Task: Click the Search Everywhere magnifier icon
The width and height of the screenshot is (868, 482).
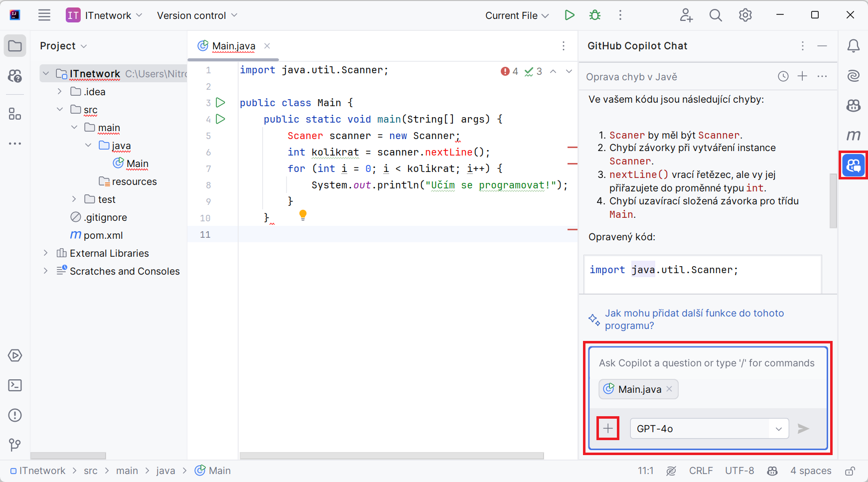Action: 716,15
